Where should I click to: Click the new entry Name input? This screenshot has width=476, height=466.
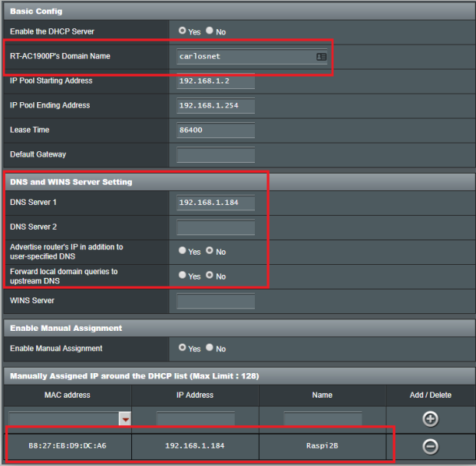point(322,419)
